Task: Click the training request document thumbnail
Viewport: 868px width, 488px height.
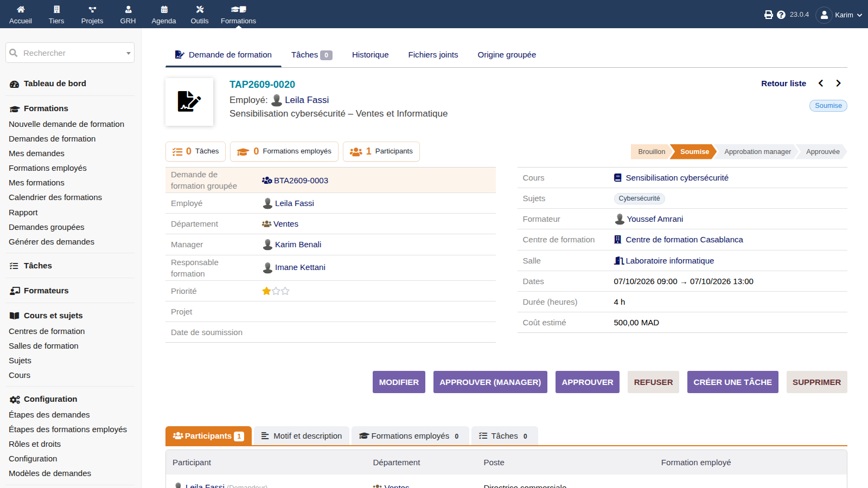Action: tap(189, 102)
